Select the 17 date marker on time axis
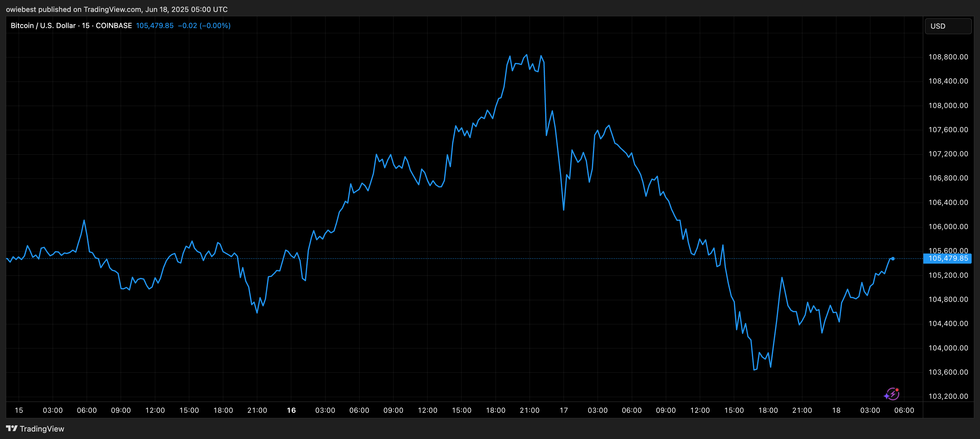 (x=563, y=410)
